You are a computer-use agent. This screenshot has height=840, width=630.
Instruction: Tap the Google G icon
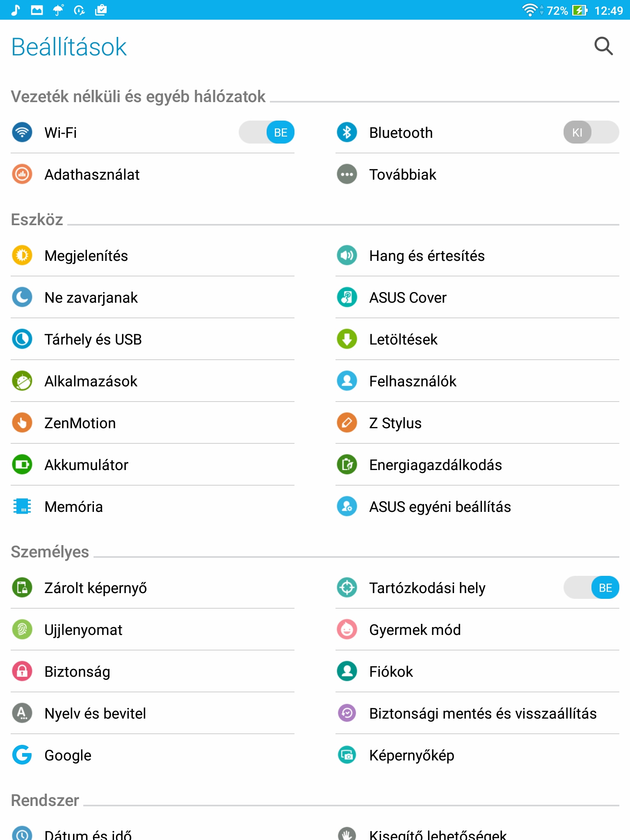pos(22,755)
